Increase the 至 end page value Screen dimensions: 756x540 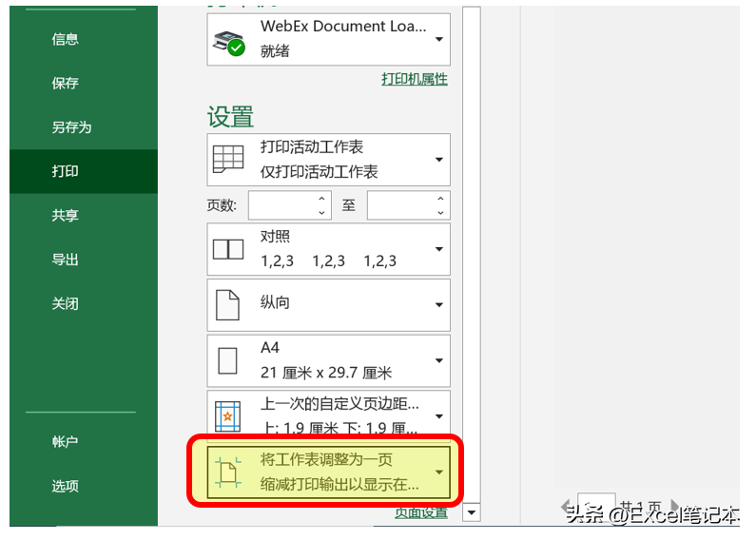[x=440, y=198]
